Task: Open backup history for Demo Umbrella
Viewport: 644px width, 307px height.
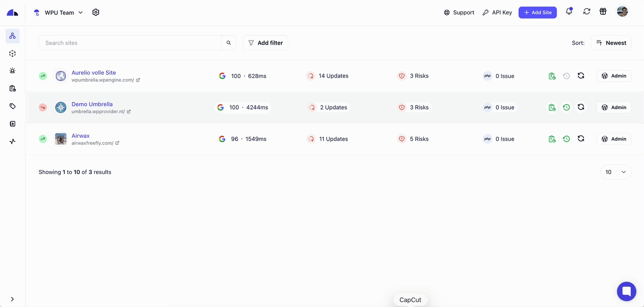Action: click(566, 107)
